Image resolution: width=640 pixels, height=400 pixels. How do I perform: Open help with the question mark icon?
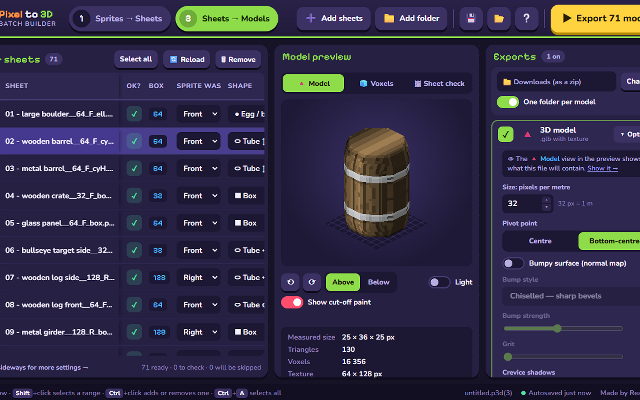(x=527, y=18)
